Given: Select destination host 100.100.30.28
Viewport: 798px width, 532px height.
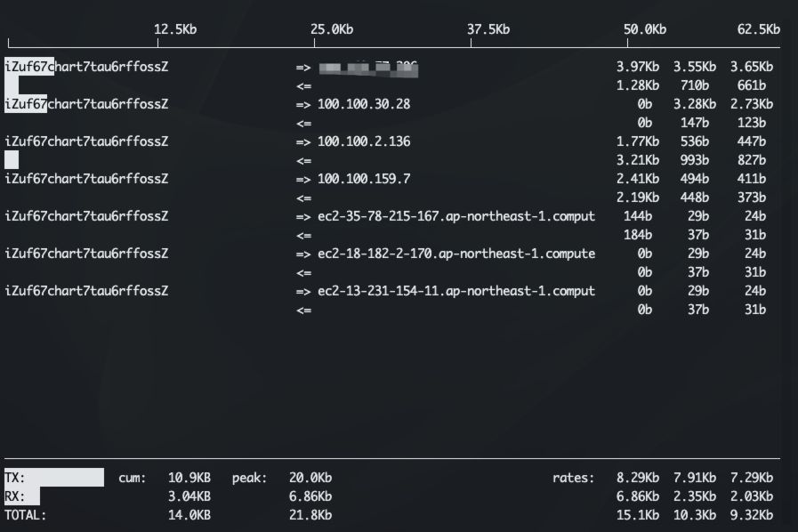Looking at the screenshot, I should click(x=364, y=104).
